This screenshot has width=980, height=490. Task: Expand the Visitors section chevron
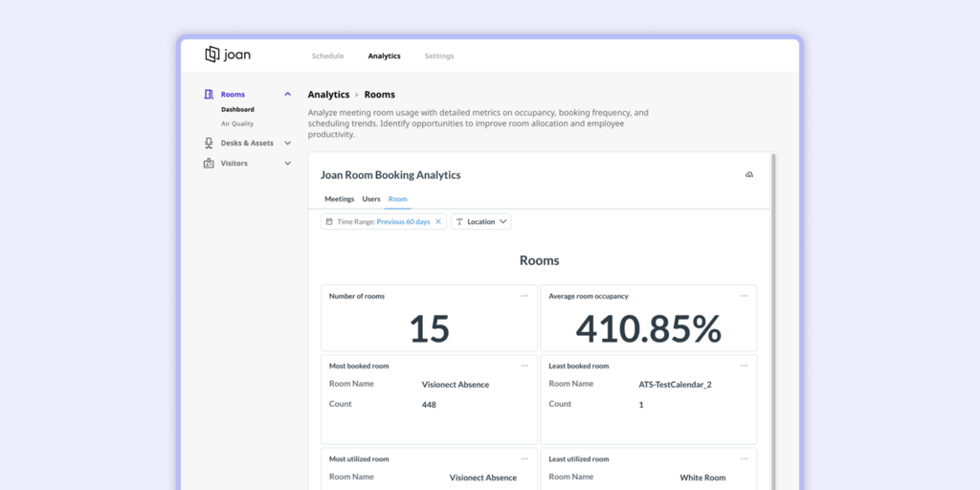tap(287, 163)
